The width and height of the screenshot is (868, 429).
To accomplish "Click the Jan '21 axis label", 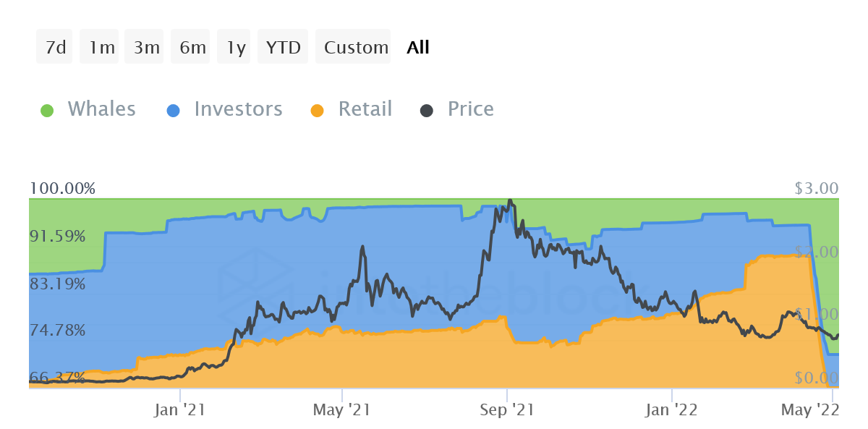I will pyautogui.click(x=179, y=410).
